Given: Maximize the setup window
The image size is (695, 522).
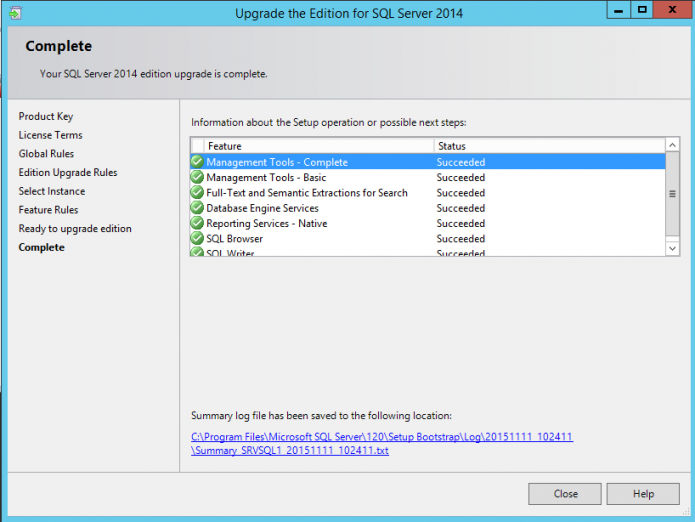Looking at the screenshot, I should pos(642,10).
